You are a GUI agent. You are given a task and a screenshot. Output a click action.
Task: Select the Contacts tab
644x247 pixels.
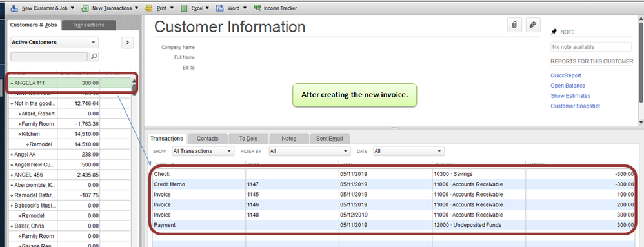tap(207, 138)
